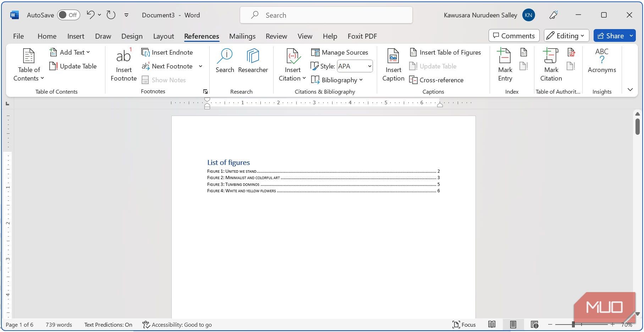This screenshot has width=644, height=332.
Task: Open the Researcher tool
Action: [x=253, y=61]
